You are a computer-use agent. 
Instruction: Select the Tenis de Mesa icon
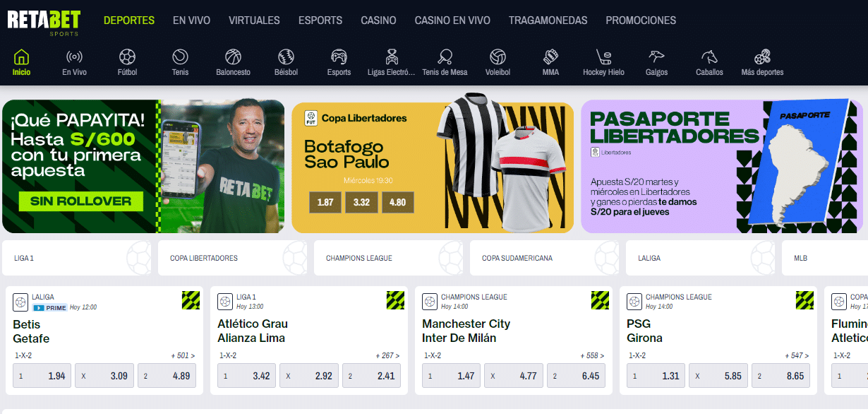click(x=445, y=57)
